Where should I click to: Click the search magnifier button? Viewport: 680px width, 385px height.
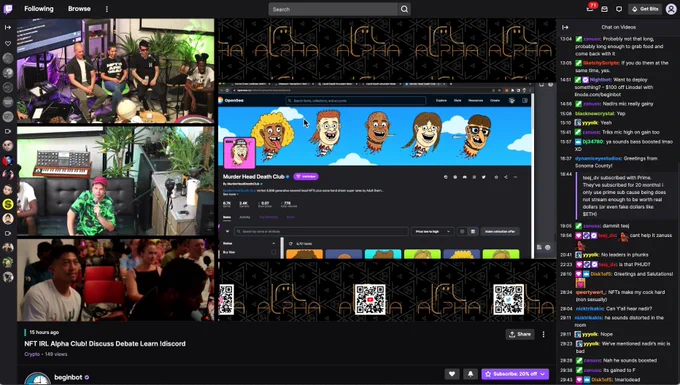coord(404,9)
